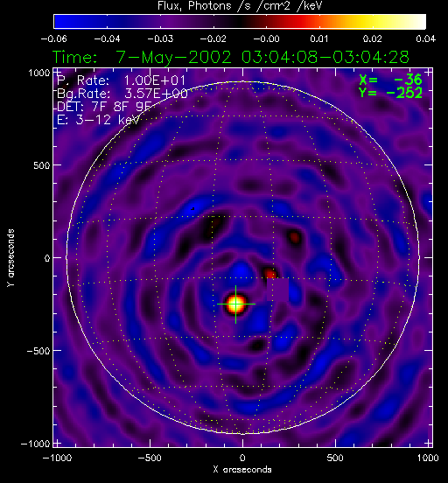Click the dark red spot in the upper right
This screenshot has width=448, height=483.
(295, 237)
